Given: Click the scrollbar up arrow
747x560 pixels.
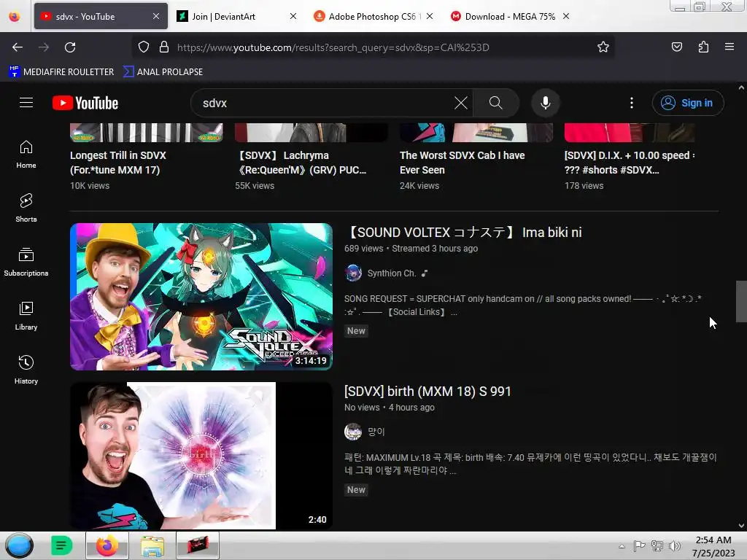Looking at the screenshot, I should click(741, 87).
